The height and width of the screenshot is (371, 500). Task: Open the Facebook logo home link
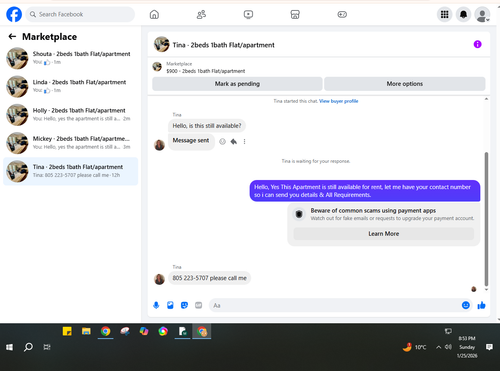[14, 14]
